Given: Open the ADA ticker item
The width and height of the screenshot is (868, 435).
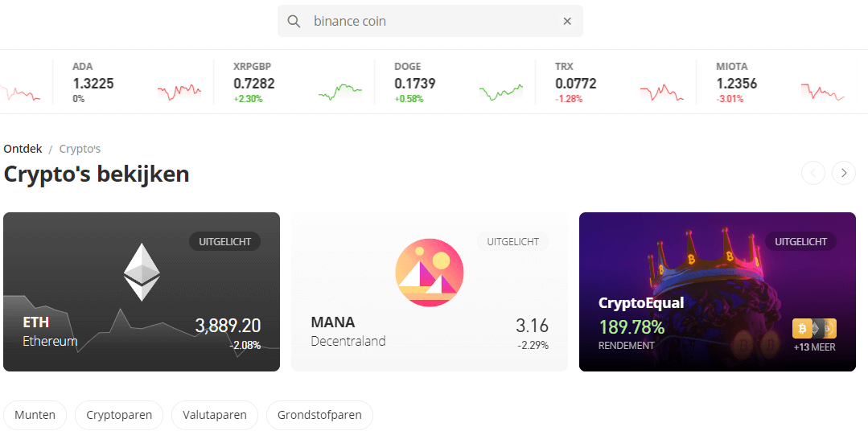Looking at the screenshot, I should tap(134, 82).
